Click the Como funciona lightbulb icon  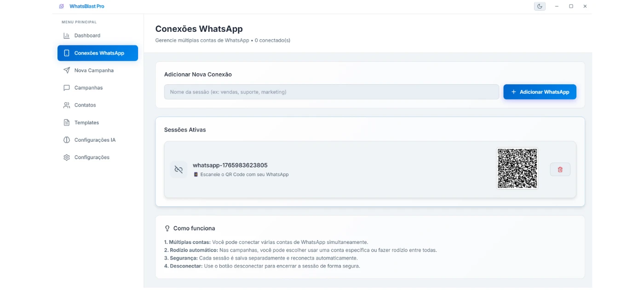(167, 228)
